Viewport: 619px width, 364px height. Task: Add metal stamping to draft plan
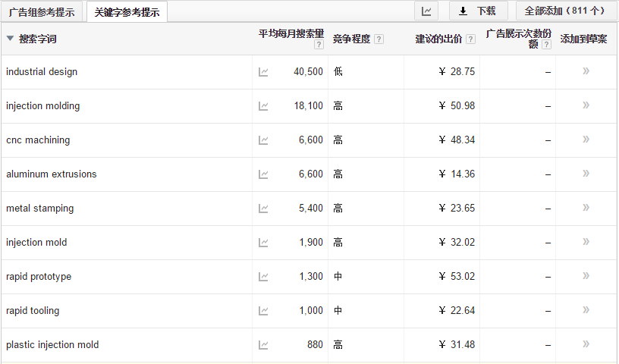[586, 207]
